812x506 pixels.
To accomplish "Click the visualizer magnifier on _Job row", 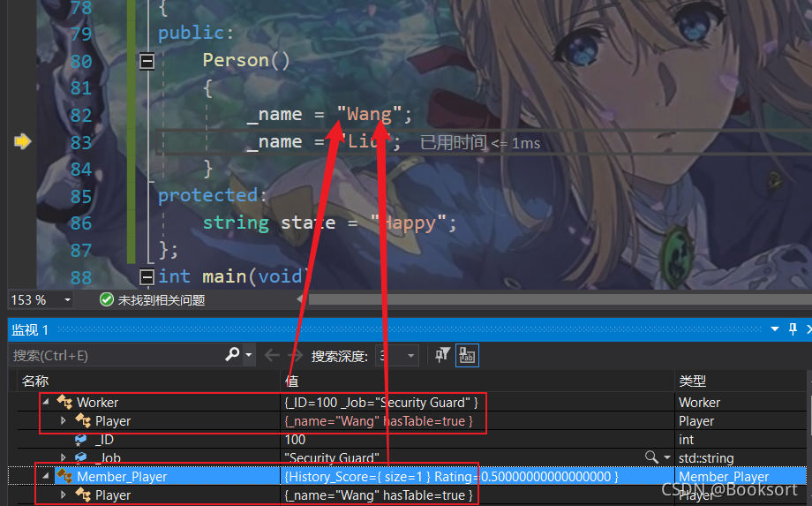I will [x=651, y=457].
